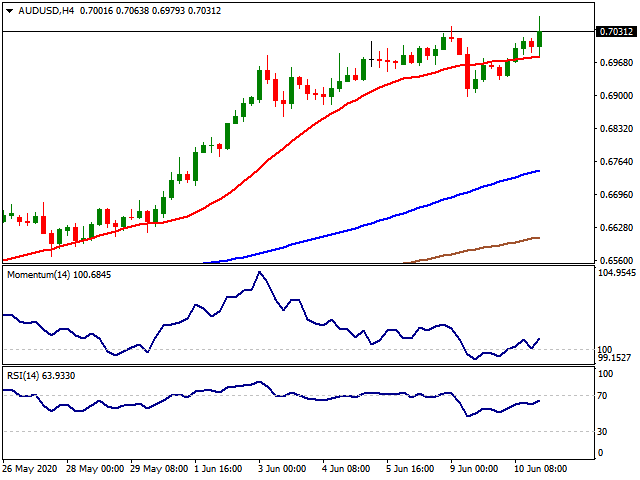Screen dimensions: 640x480
Task: Select the 10 Jun 08:00 time label
Action: pyautogui.click(x=540, y=469)
